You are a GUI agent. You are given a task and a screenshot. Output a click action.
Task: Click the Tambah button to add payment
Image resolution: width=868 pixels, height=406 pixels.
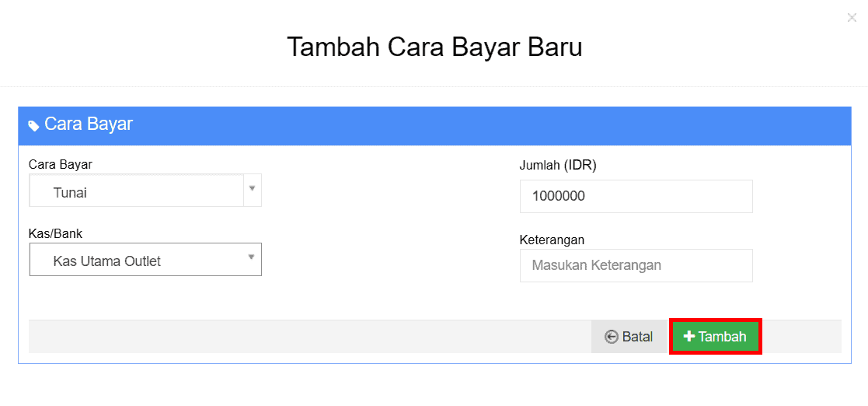716,336
